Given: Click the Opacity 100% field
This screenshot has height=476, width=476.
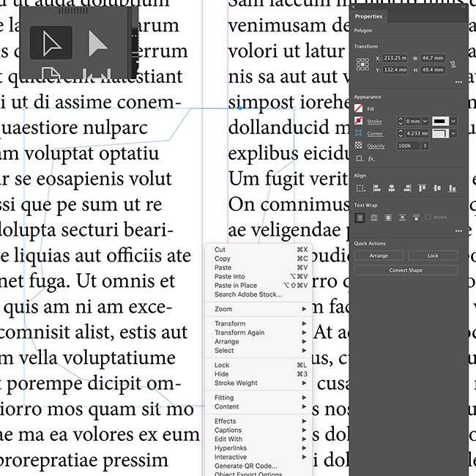Looking at the screenshot, I should pyautogui.click(x=409, y=146).
